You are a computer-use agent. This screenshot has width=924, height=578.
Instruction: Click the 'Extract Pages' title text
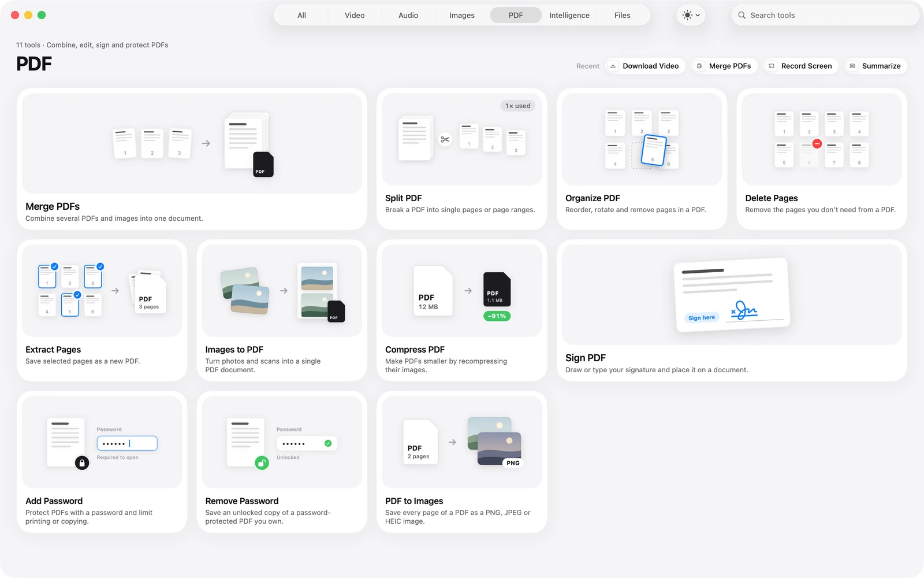coord(53,350)
